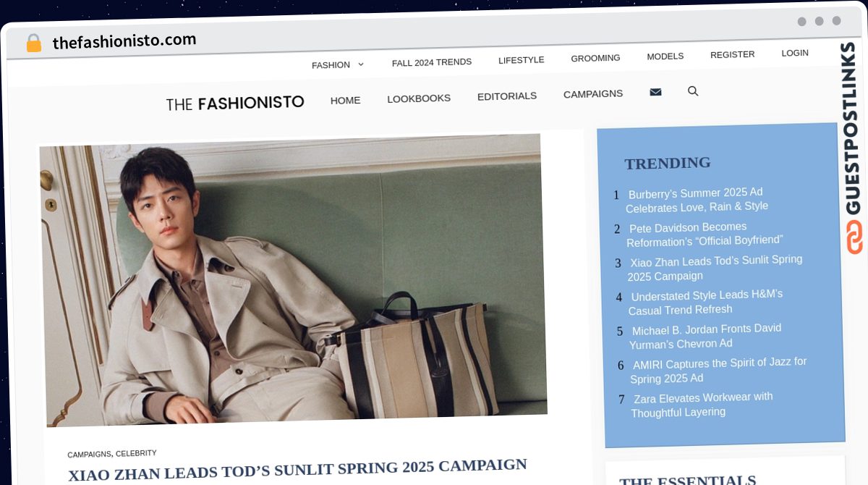This screenshot has height=485, width=868.
Task: Click The Fashionisto site logo
Action: [235, 103]
